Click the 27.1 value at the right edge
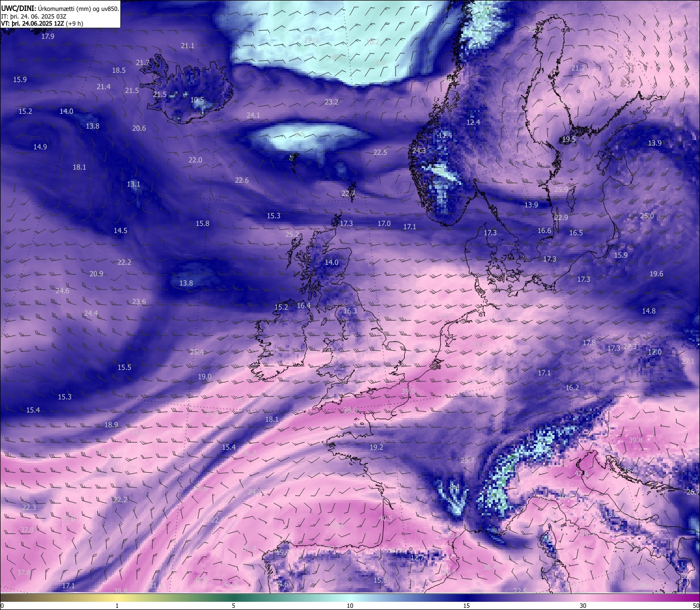This screenshot has height=610, width=700. click(688, 362)
